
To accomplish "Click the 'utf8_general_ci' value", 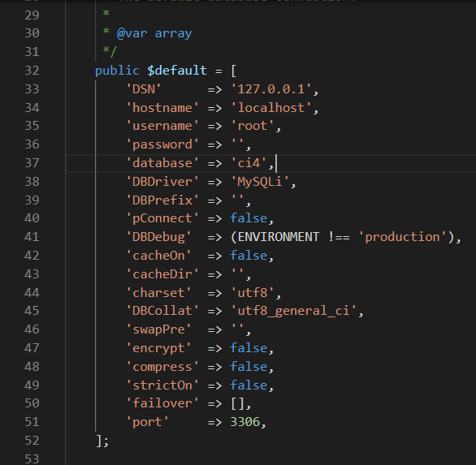I will (x=293, y=311).
